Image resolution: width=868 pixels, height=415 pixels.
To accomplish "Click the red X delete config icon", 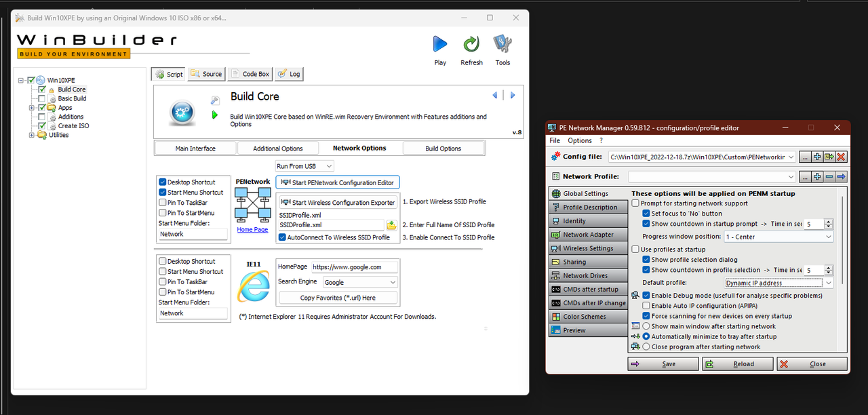I will point(842,157).
